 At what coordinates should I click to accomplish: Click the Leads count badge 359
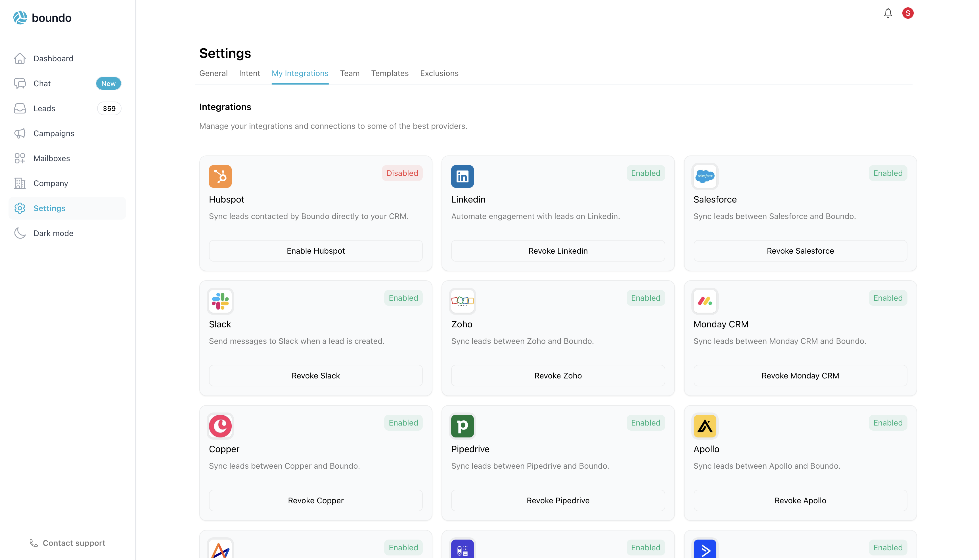pos(109,108)
